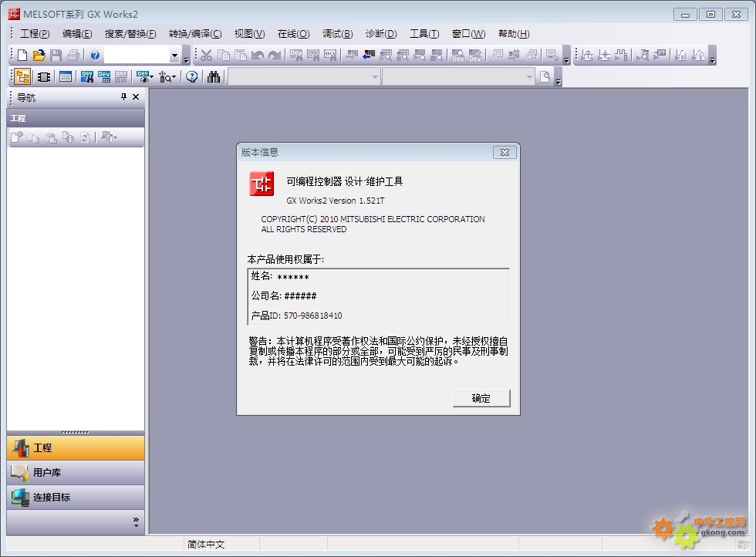The image size is (756, 557).
Task: Open the 搜索/替换(F) menu
Action: click(130, 34)
